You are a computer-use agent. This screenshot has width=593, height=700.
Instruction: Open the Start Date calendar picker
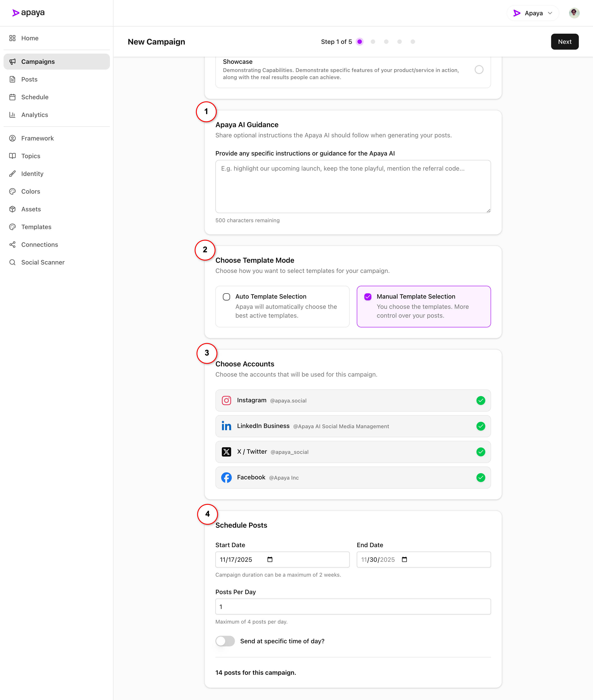click(x=270, y=559)
